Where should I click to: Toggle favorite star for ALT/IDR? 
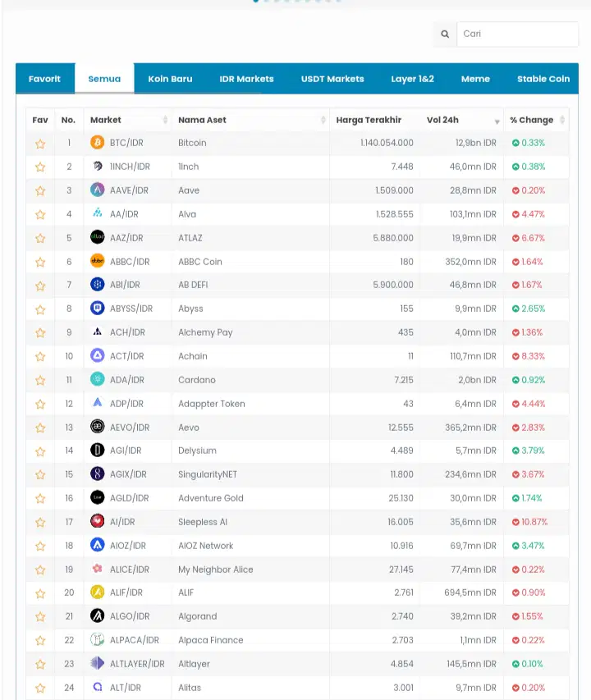coord(40,689)
